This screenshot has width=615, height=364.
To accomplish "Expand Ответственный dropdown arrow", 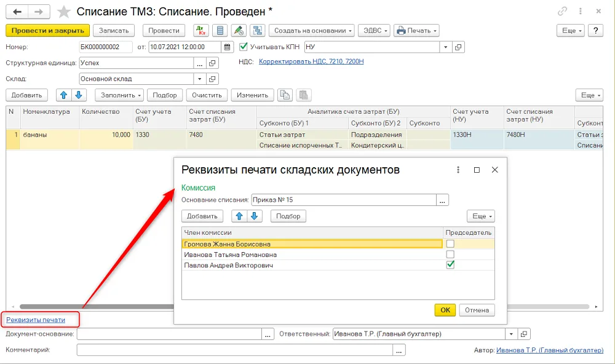I will (511, 334).
